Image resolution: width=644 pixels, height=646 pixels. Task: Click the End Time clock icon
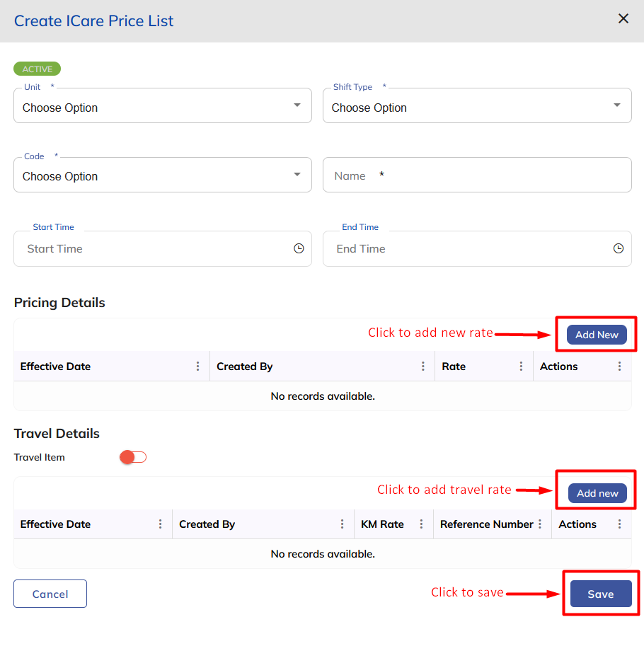pyautogui.click(x=619, y=249)
